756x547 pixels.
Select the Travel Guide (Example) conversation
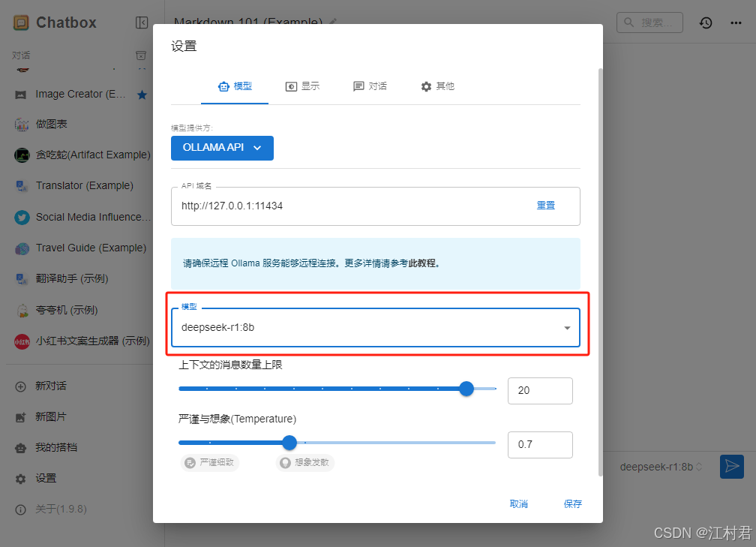coord(79,248)
